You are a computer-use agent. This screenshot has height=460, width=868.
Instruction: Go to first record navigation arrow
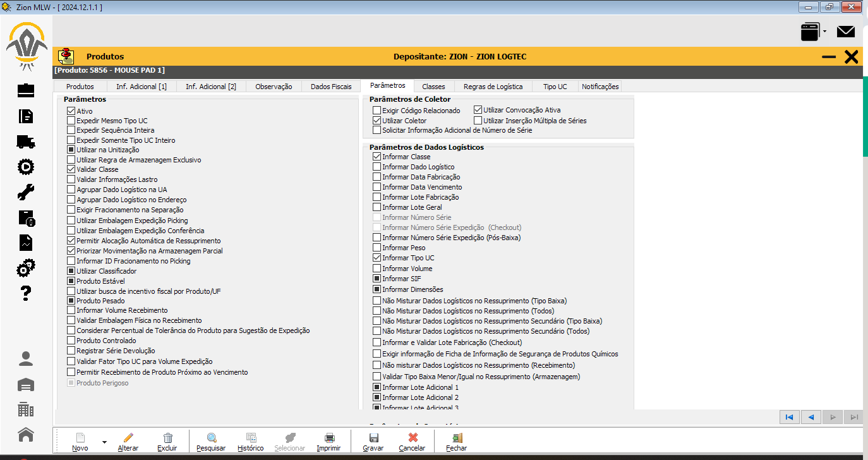click(x=788, y=417)
